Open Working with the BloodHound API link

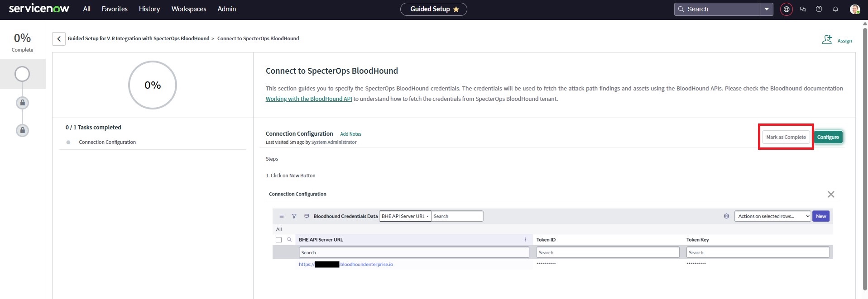[x=309, y=99]
